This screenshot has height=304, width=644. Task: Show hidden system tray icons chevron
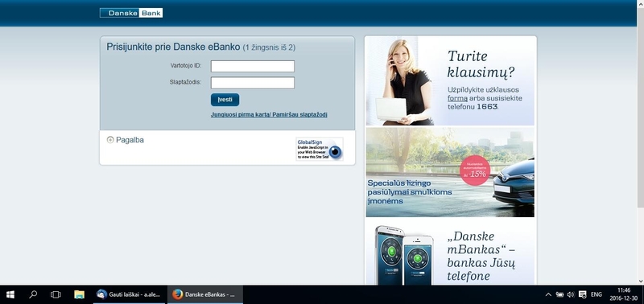click(x=548, y=294)
